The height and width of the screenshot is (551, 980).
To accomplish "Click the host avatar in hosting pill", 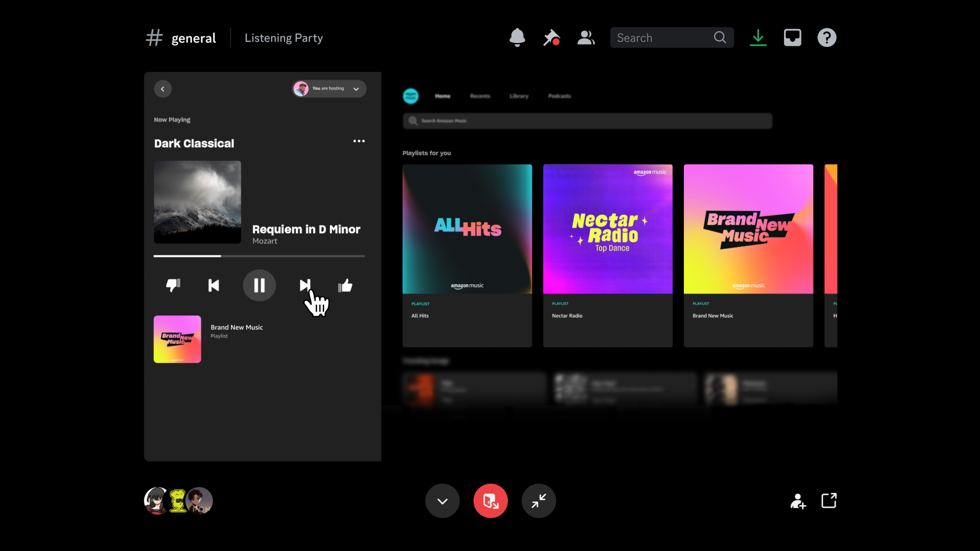I will pos(301,89).
